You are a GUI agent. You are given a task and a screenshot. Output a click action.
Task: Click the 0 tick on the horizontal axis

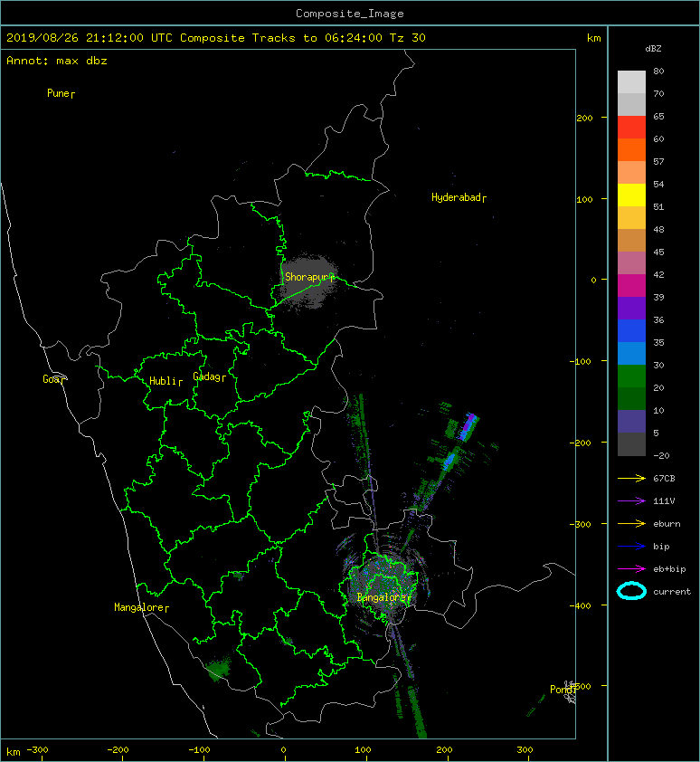coord(284,750)
